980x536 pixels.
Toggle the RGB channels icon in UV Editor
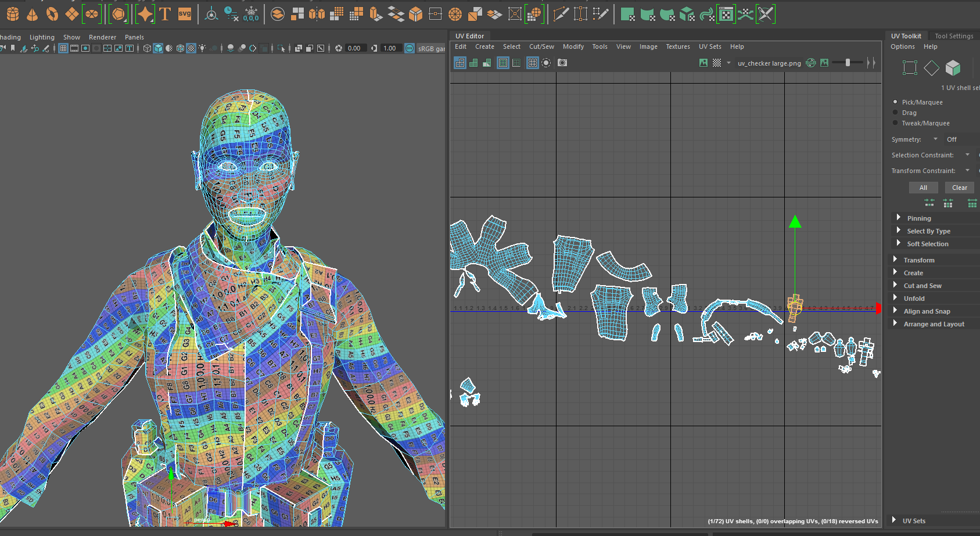pos(811,63)
